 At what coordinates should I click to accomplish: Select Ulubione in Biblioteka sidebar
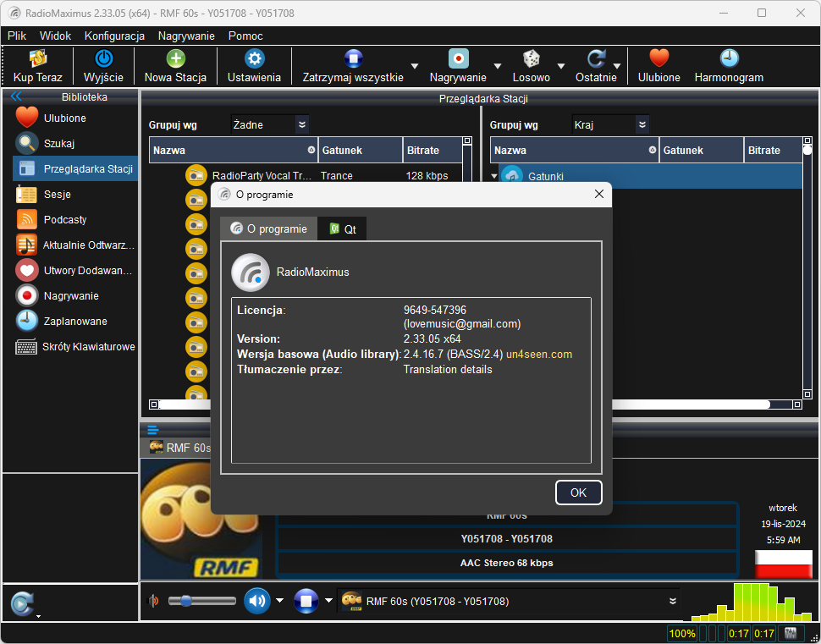point(75,118)
